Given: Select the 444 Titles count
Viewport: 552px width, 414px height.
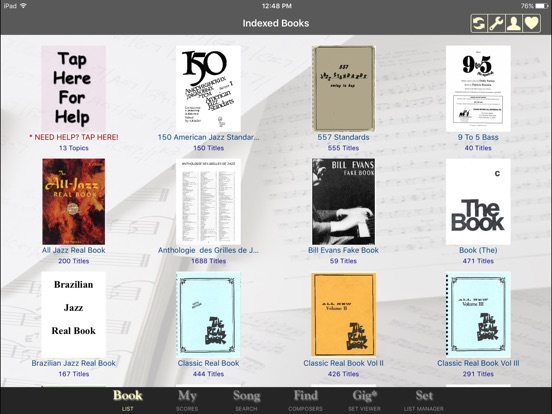Looking at the screenshot, I should (x=208, y=374).
